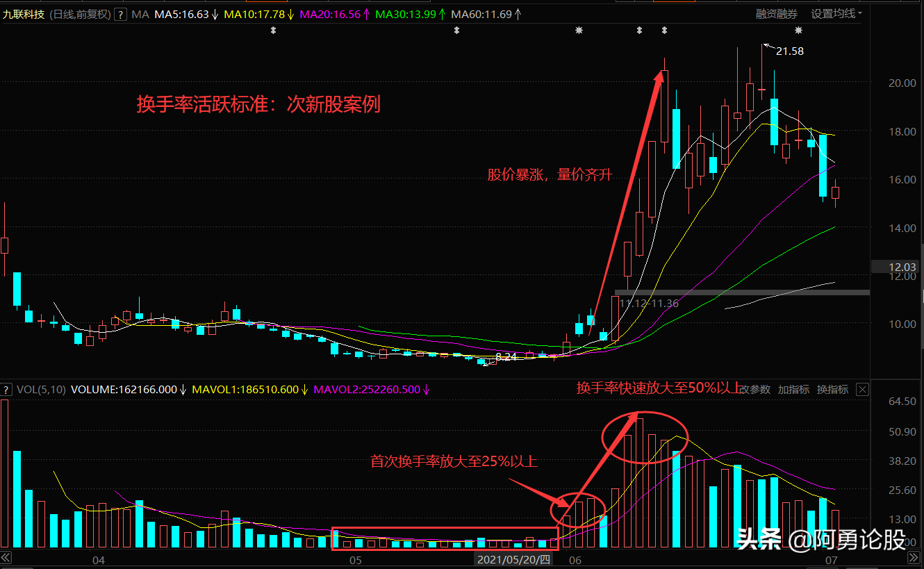Select the MA5:16.63 moving average label
924x569 pixels.
pos(186,14)
